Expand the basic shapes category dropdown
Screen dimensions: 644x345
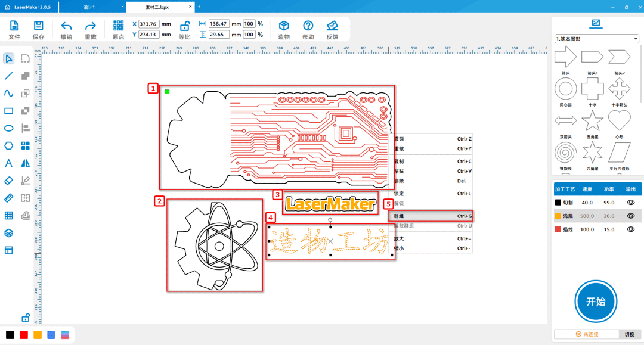pyautogui.click(x=597, y=39)
